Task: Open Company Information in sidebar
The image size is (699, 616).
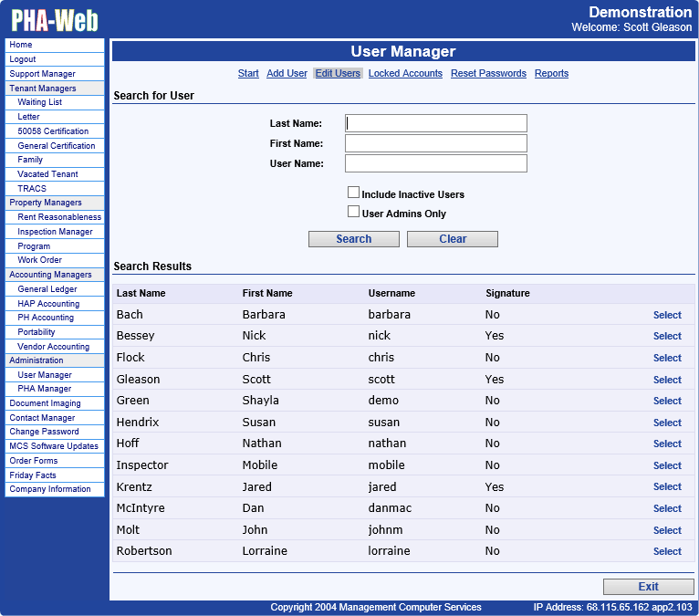Action: [55, 489]
